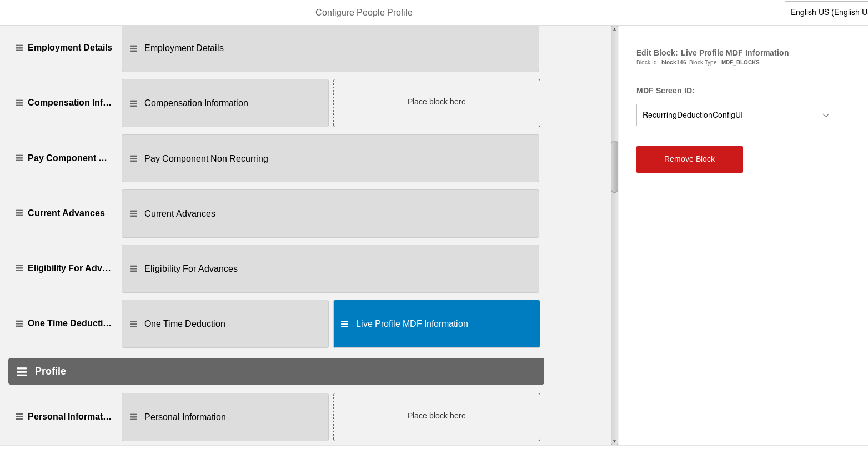Click the Eligibility For Adv… section label
This screenshot has width=868, height=449.
coord(69,268)
